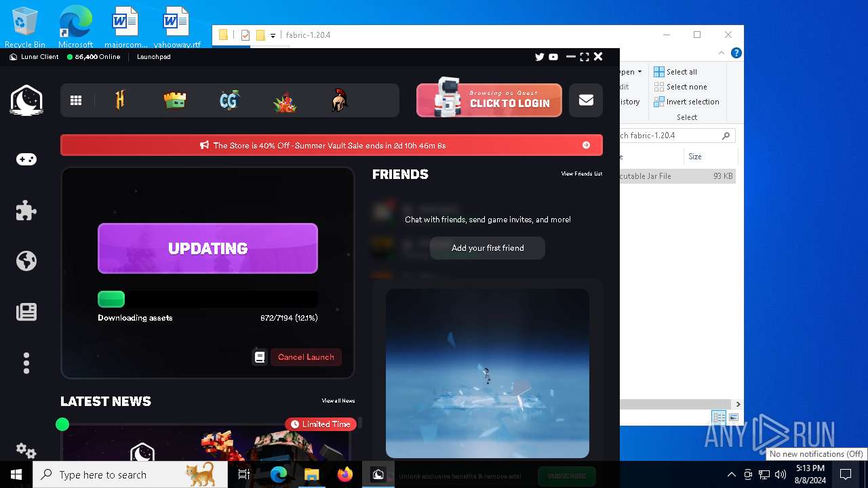Select the Hypixel server icon
The width and height of the screenshot is (868, 488).
click(x=121, y=100)
